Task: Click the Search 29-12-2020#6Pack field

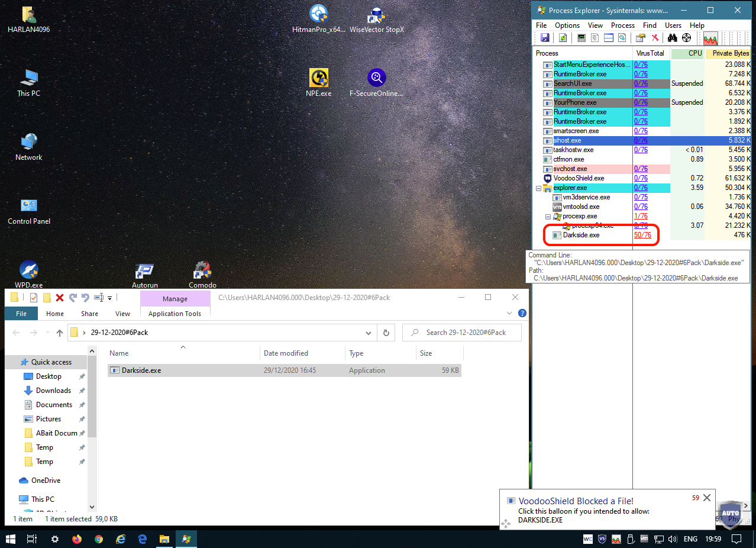Action: coord(462,333)
